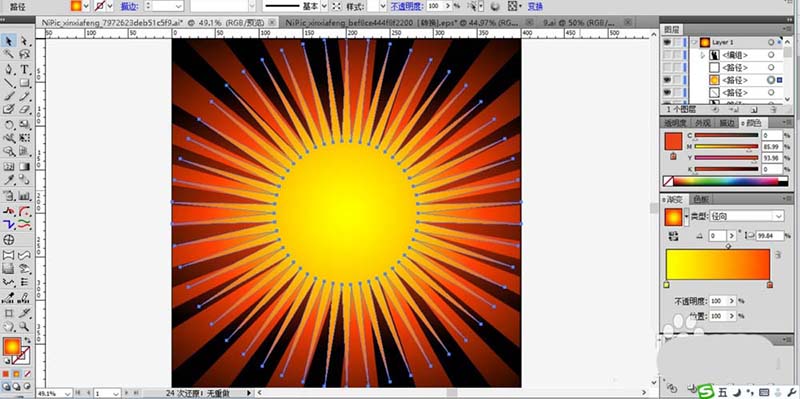Click the toolbox fill color box
This screenshot has height=399, width=800.
11,346
